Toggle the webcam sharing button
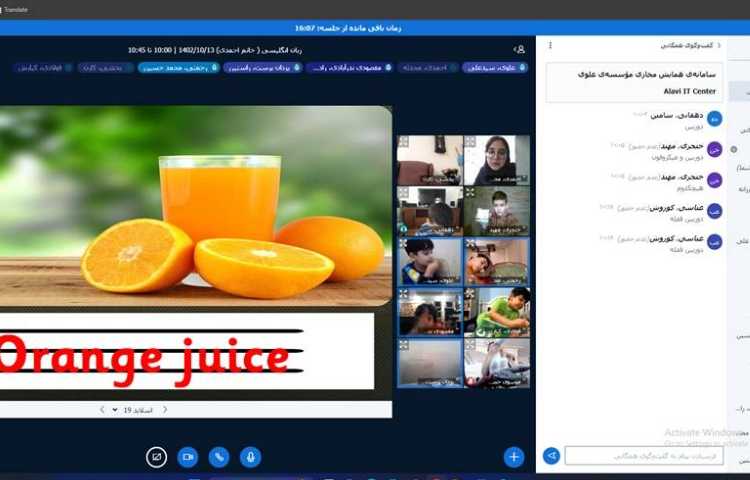The height and width of the screenshot is (480, 750). [188, 457]
